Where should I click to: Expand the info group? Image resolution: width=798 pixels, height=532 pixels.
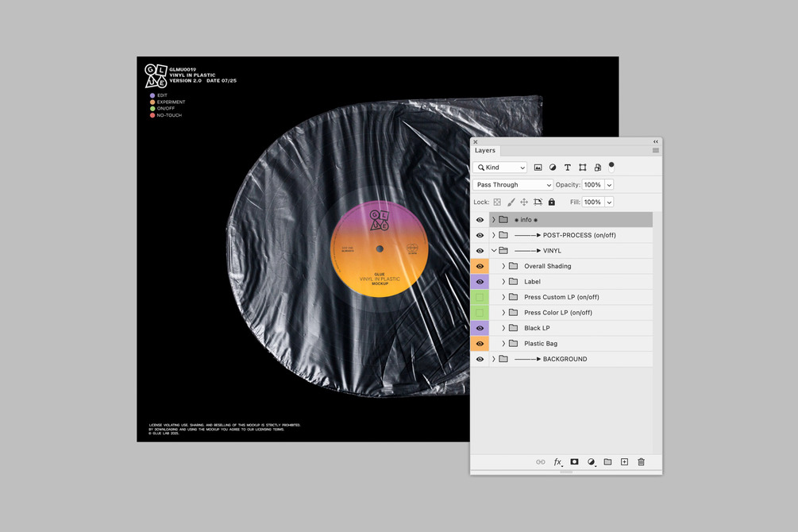493,220
